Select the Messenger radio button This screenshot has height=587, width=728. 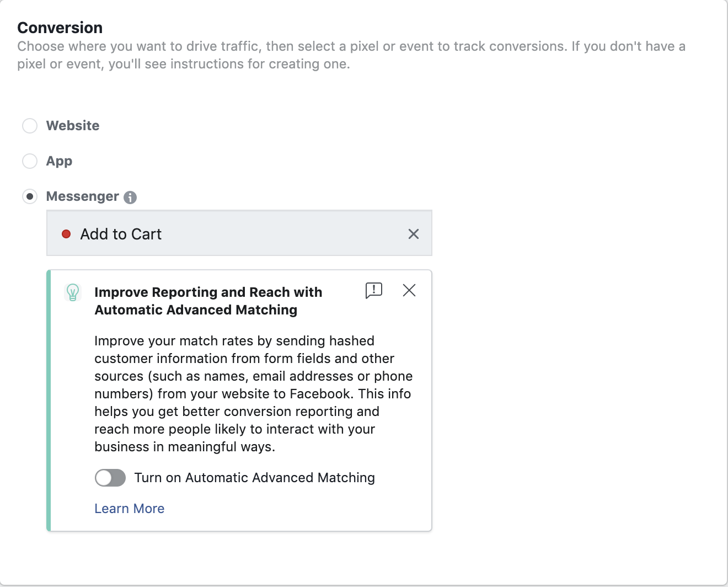(30, 196)
